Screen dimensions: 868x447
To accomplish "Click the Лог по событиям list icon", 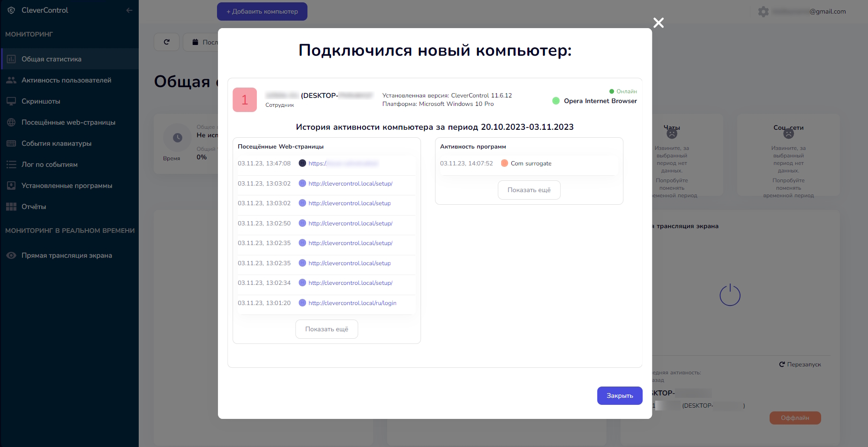I will click(x=11, y=164).
